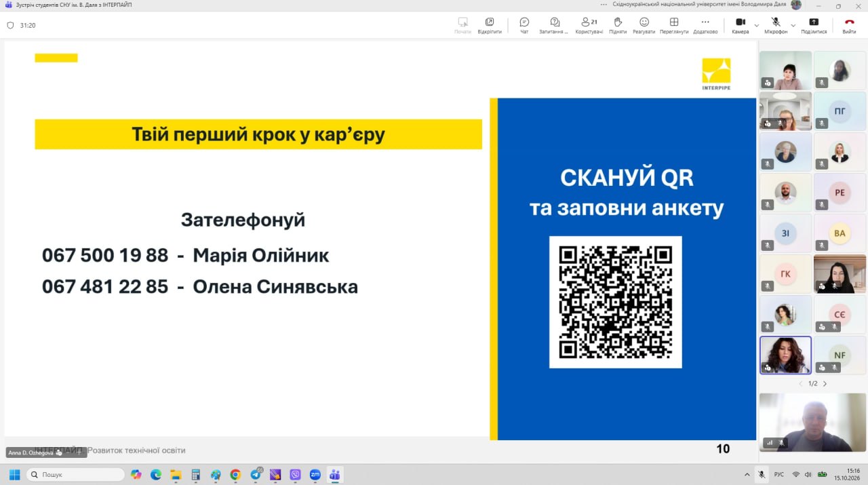Viewport: 868px width, 485px height.
Task: Change layout with Переглянути
Action: (674, 26)
